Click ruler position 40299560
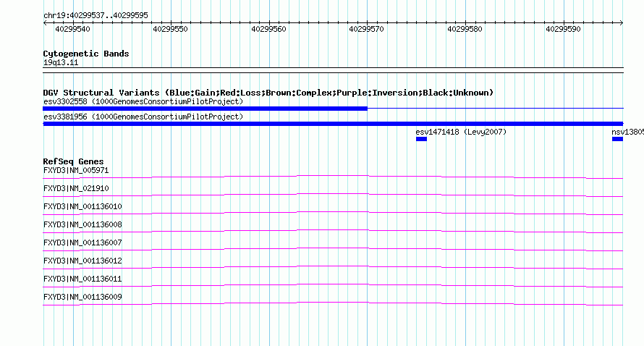644x346 pixels. (x=268, y=29)
